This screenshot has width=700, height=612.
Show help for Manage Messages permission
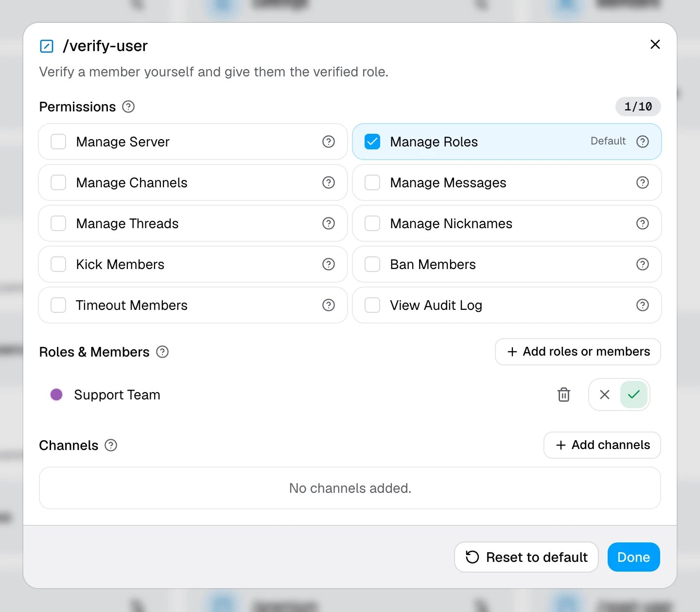click(643, 182)
